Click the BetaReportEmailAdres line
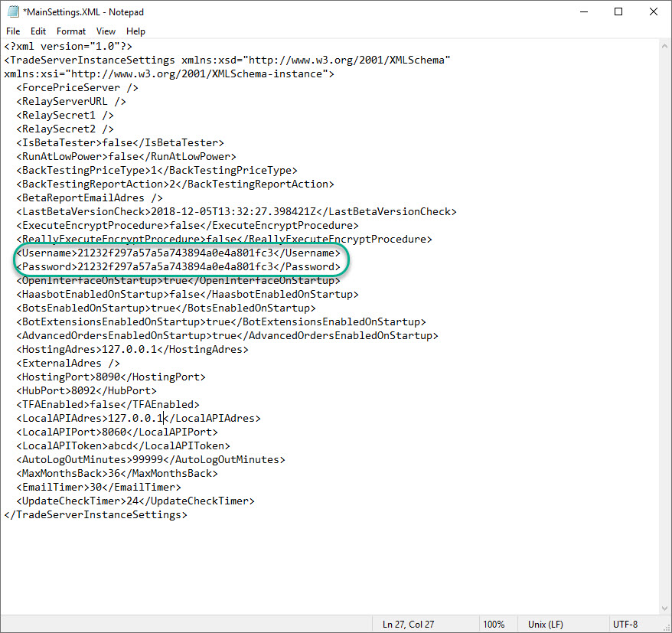Viewport: 672px width, 633px height. pyautogui.click(x=90, y=197)
